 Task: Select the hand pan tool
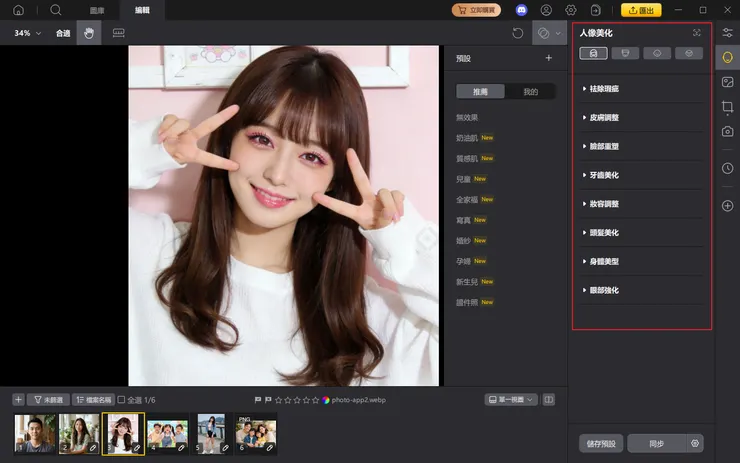coord(89,33)
